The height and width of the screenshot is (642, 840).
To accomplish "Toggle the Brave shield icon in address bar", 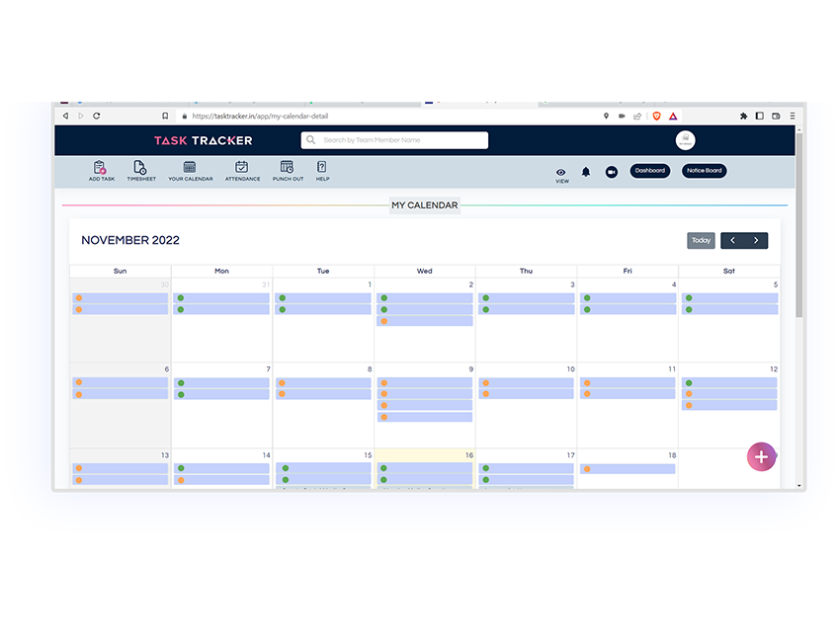I will point(655,116).
